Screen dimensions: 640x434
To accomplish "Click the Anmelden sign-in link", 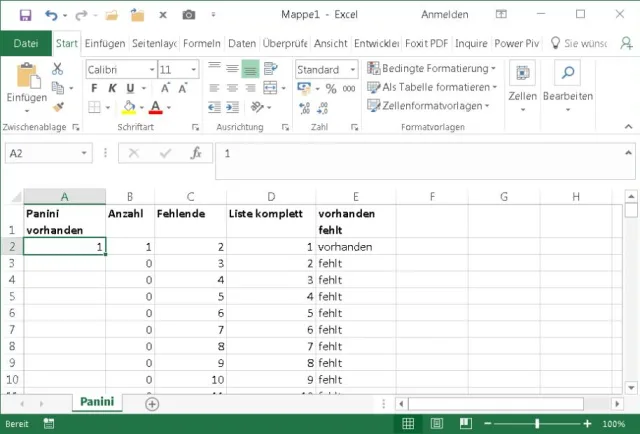I will (x=443, y=15).
